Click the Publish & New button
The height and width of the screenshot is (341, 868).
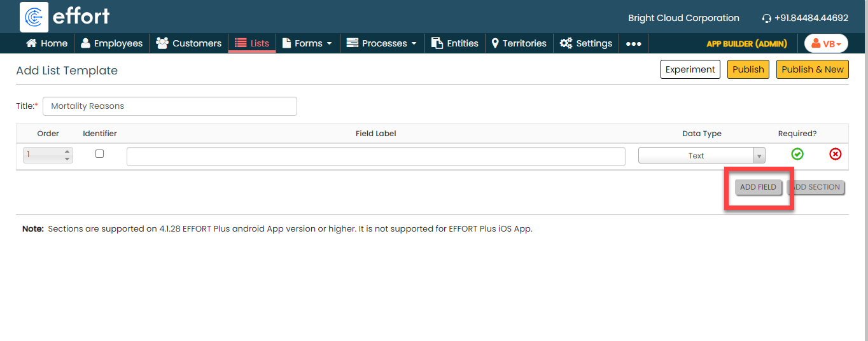(812, 69)
